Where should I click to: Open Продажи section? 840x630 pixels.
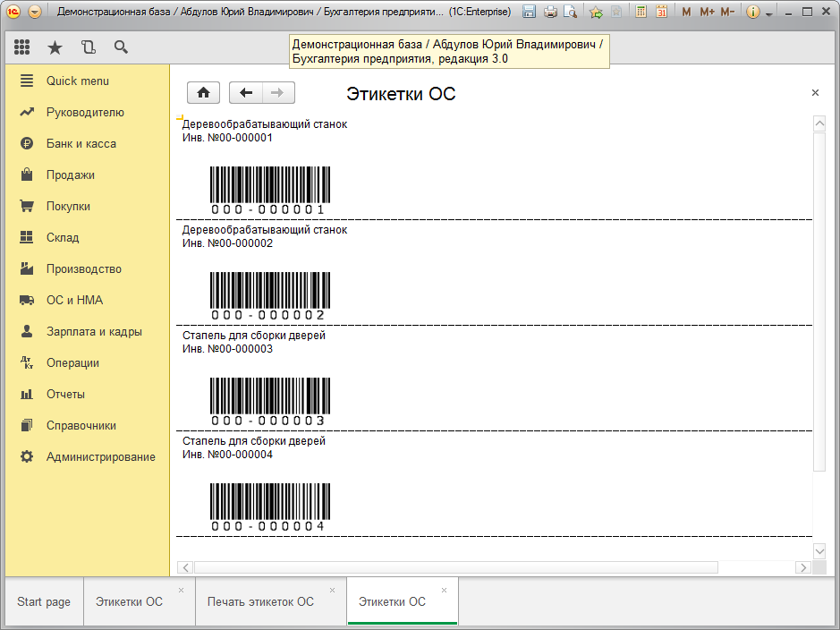tap(88, 175)
